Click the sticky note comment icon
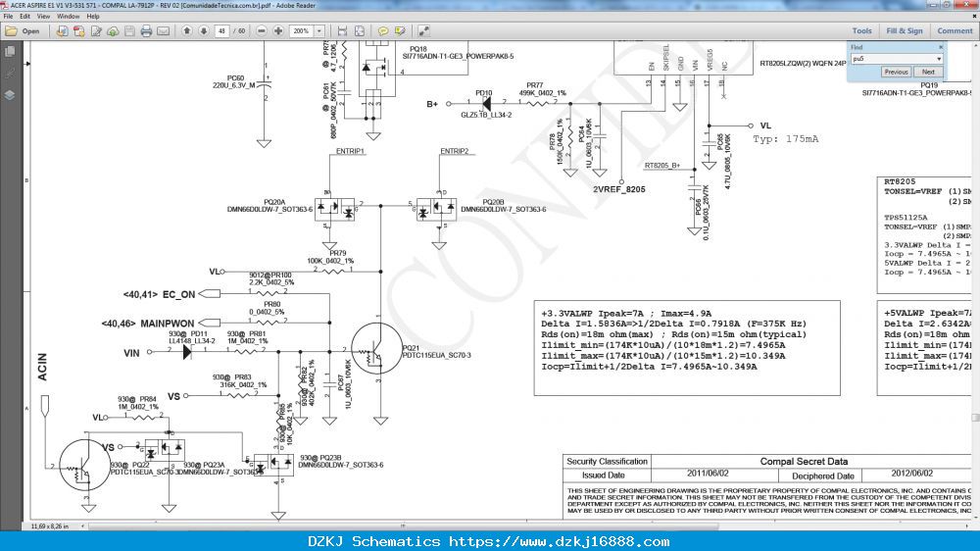This screenshot has width=980, height=551. coord(383,30)
